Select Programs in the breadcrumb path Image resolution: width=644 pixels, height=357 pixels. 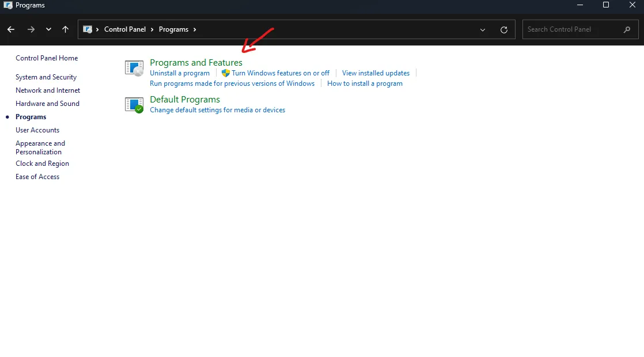coord(173,29)
